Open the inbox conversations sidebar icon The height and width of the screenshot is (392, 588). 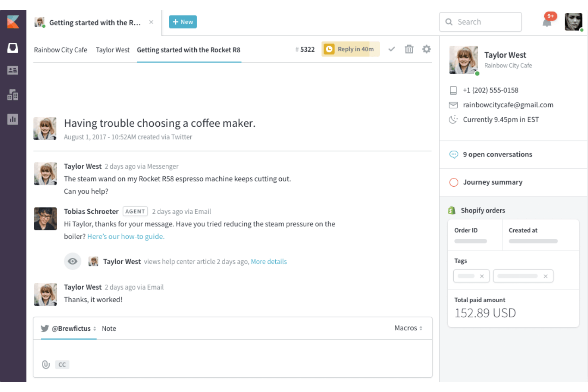[13, 48]
